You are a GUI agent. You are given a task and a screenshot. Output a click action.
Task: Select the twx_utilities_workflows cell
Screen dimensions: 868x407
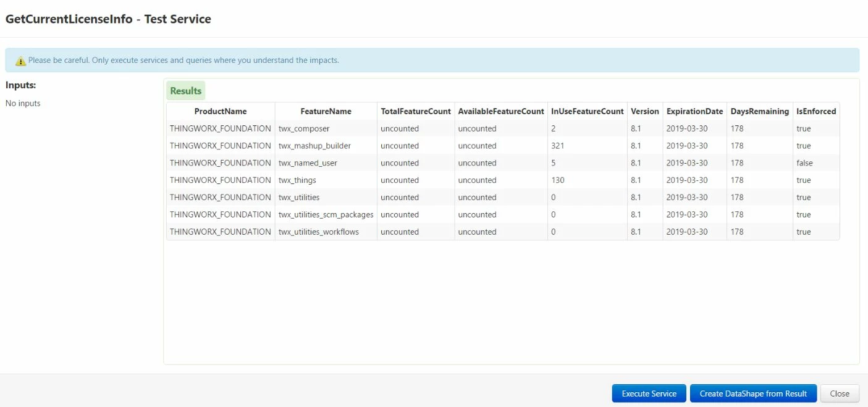326,232
